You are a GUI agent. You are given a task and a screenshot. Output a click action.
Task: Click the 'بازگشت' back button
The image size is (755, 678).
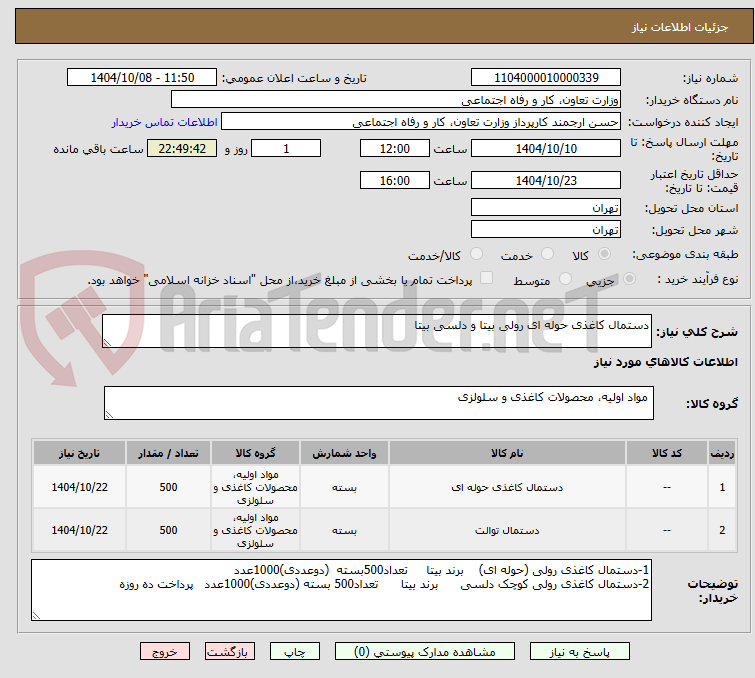point(229,652)
